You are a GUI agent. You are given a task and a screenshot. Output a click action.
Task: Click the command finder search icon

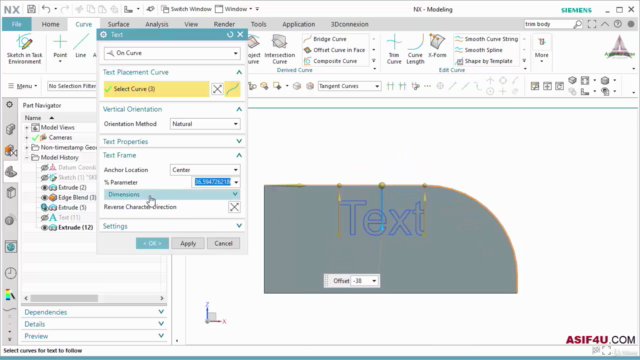(x=578, y=24)
